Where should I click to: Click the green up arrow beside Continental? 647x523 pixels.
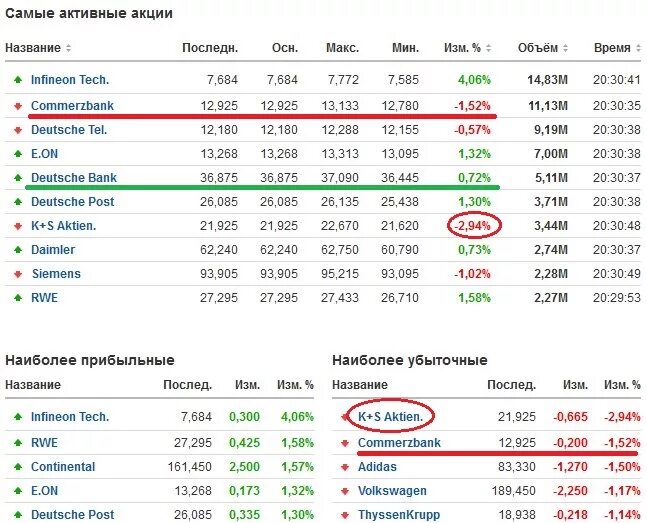(x=18, y=467)
